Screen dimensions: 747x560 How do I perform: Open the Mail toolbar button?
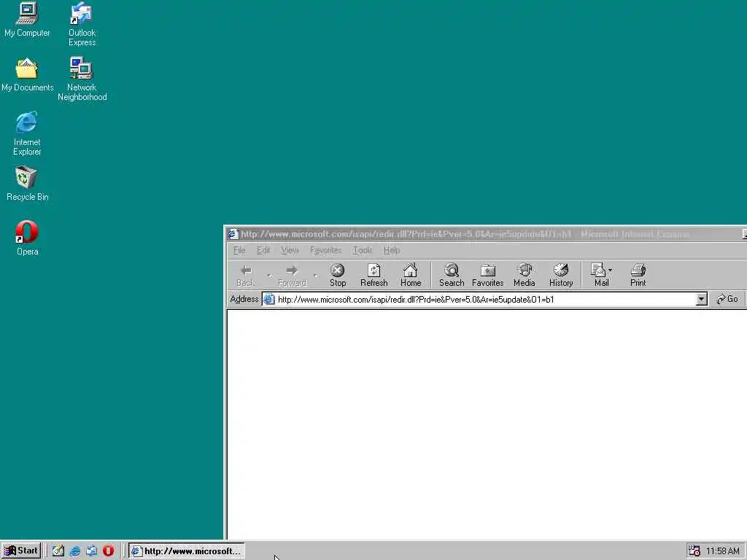tap(601, 275)
